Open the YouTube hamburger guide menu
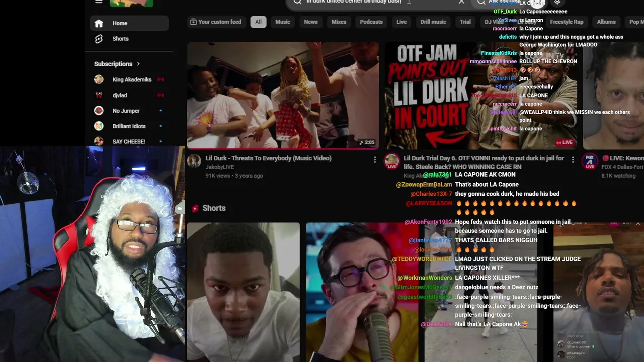 [x=99, y=2]
